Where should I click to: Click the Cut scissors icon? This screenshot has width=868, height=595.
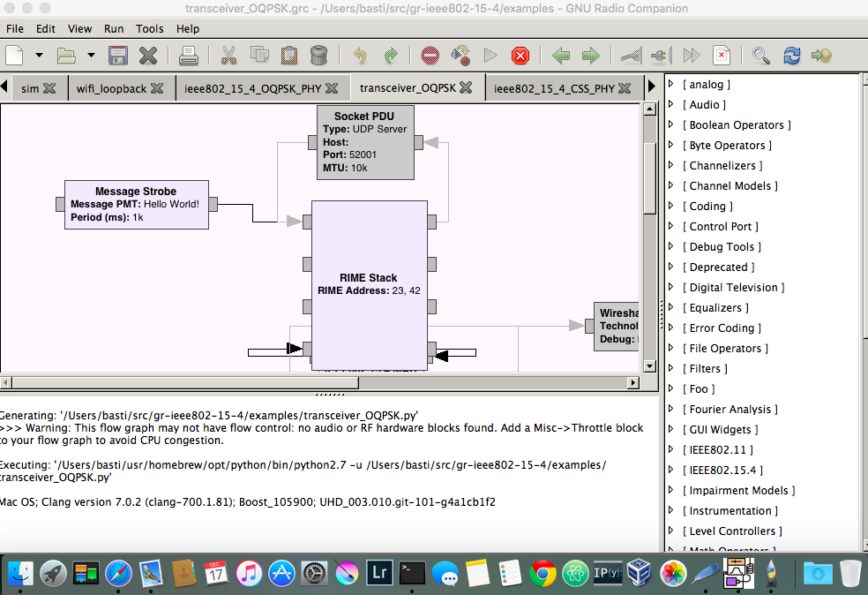click(229, 56)
